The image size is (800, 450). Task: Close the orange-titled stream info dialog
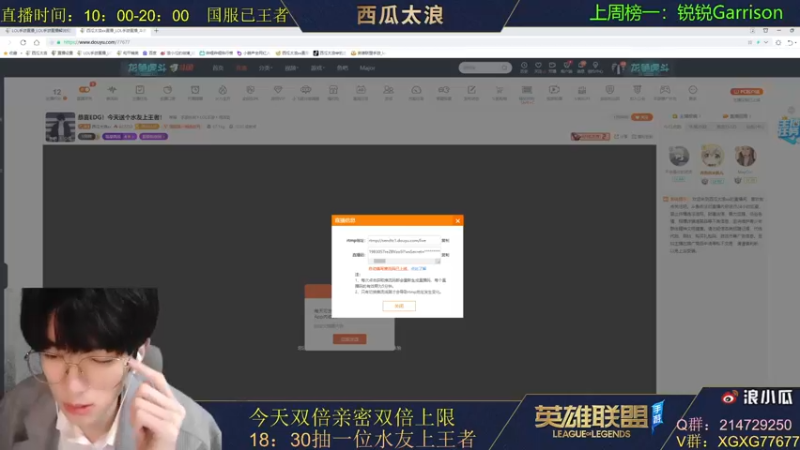coord(458,220)
